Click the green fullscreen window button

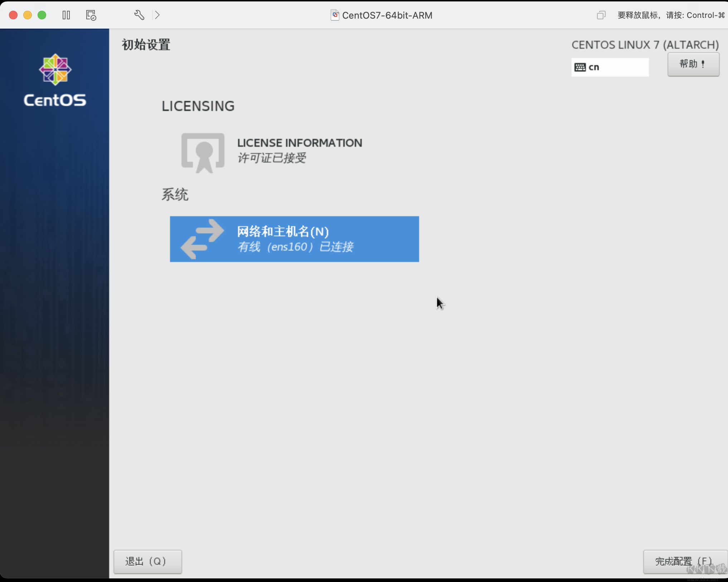pyautogui.click(x=42, y=15)
